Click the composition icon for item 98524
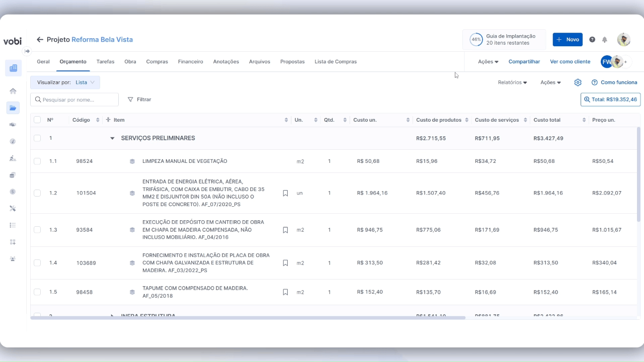 [x=132, y=161]
